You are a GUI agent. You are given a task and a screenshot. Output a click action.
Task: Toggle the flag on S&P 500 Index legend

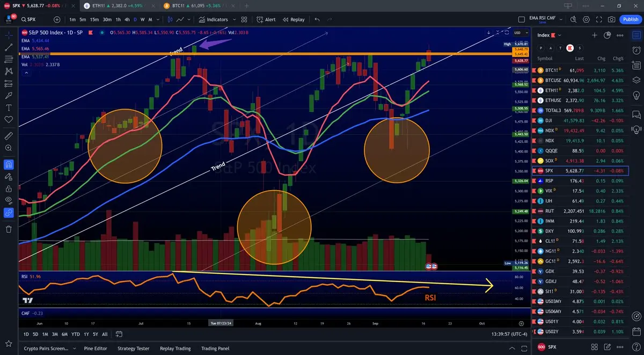point(91,33)
